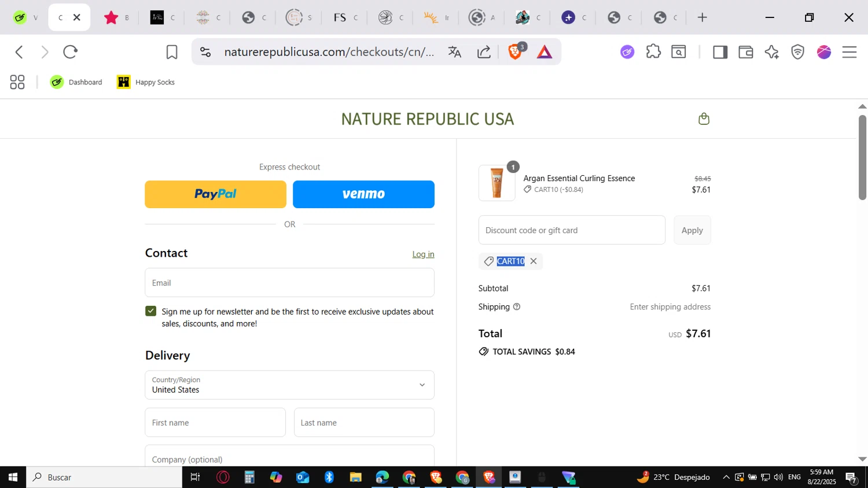
Task: Open the browser hamburger menu
Action: point(849,52)
